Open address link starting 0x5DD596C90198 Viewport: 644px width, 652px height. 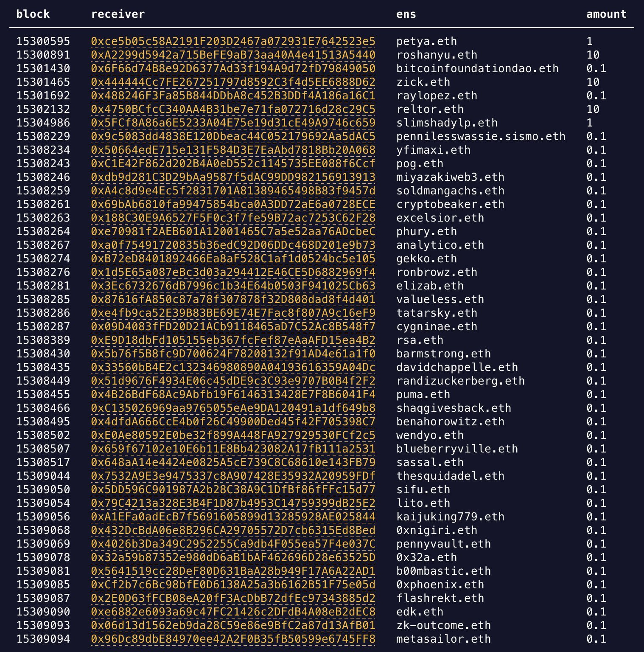coord(233,489)
